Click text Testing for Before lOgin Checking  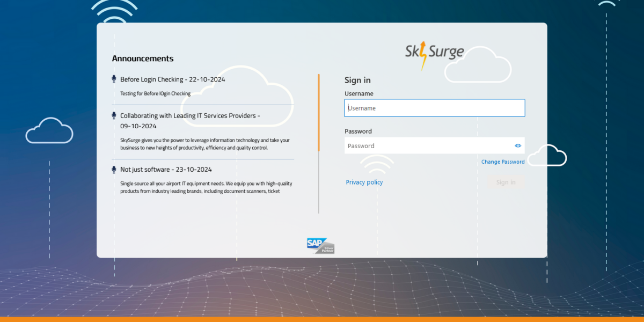click(x=155, y=93)
